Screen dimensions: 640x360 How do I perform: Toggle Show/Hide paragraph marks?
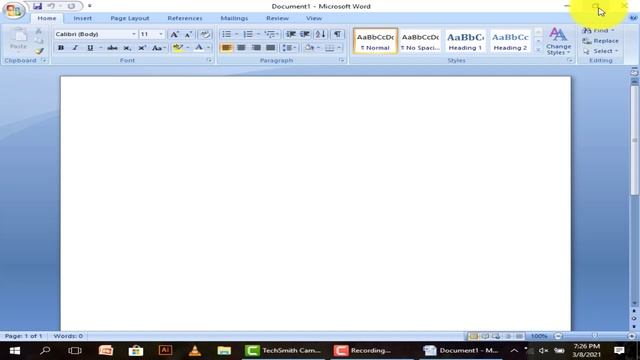click(x=338, y=34)
